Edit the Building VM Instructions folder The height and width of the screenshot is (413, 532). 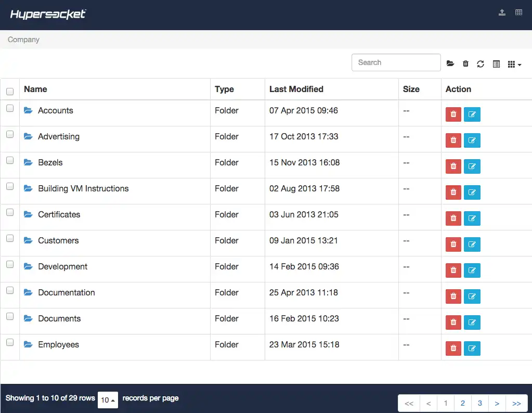(472, 192)
